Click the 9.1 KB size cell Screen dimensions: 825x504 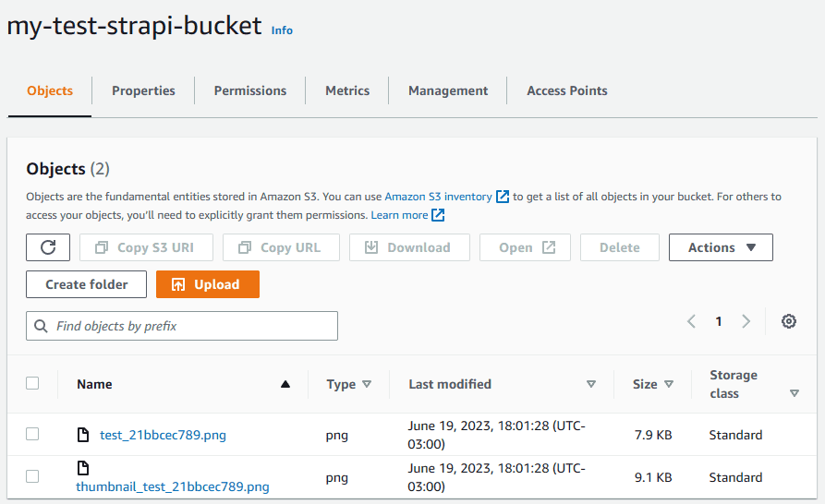[653, 477]
